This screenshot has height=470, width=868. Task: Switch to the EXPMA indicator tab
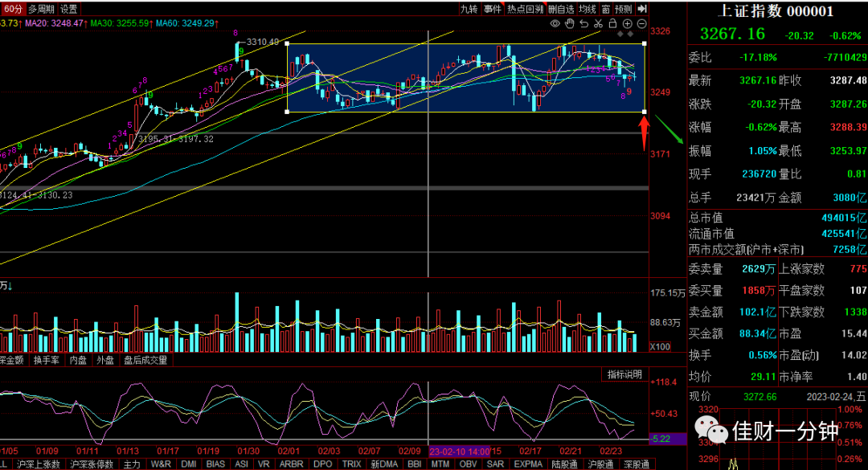(528, 464)
